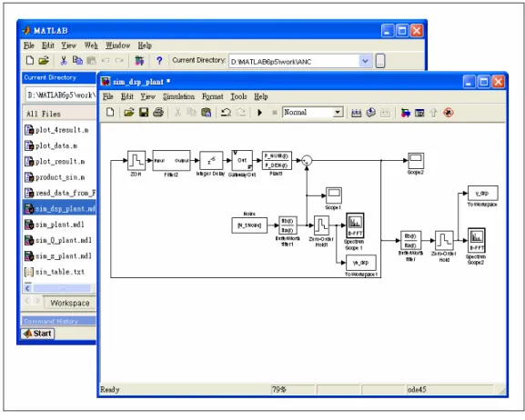Click the Undo arrow in Simulink toolbar

(226, 113)
